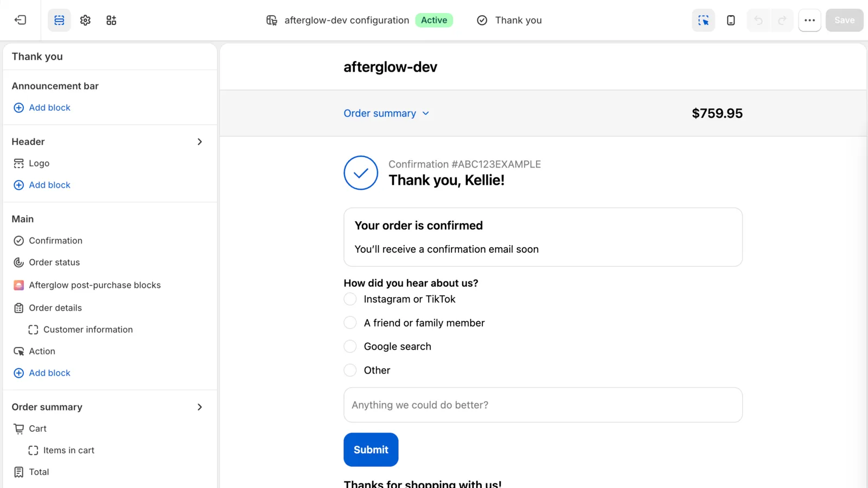The height and width of the screenshot is (488, 868).
Task: Open the Sections panel icon
Action: pos(59,20)
